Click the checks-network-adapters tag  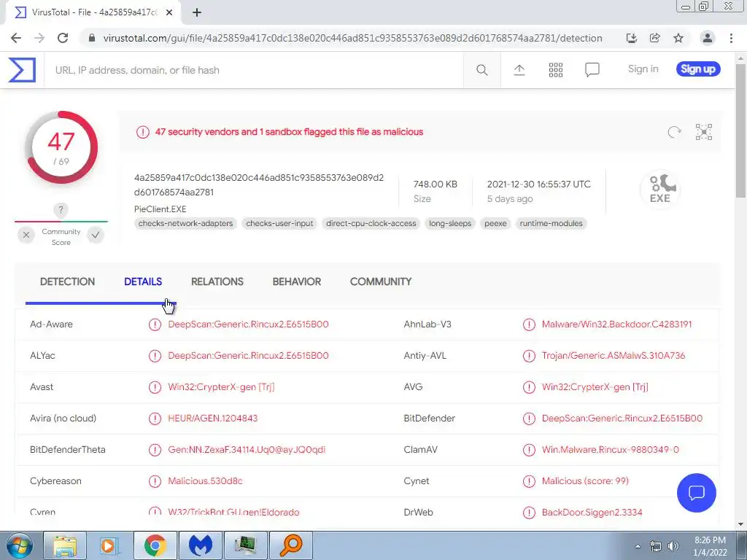(186, 223)
